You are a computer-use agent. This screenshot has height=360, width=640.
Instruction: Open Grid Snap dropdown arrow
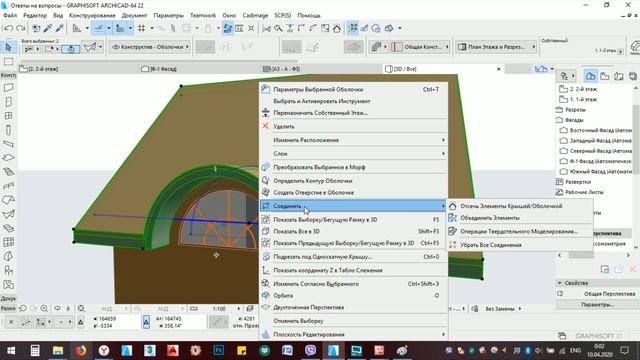tap(152, 28)
